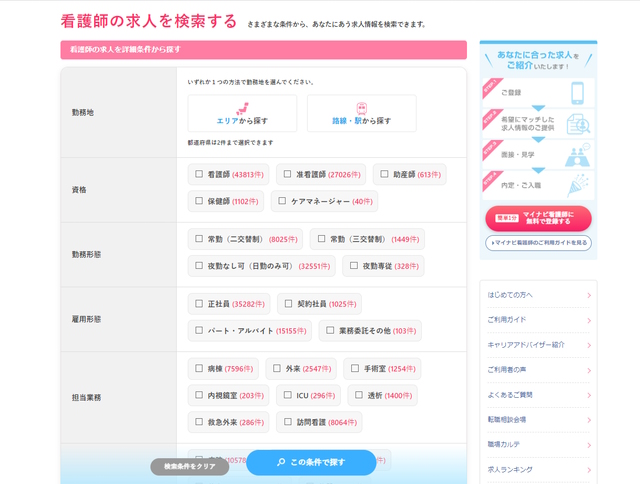Click 看護師の求人を詳細条件から探す header bar
This screenshot has width=640, height=484.
click(264, 50)
